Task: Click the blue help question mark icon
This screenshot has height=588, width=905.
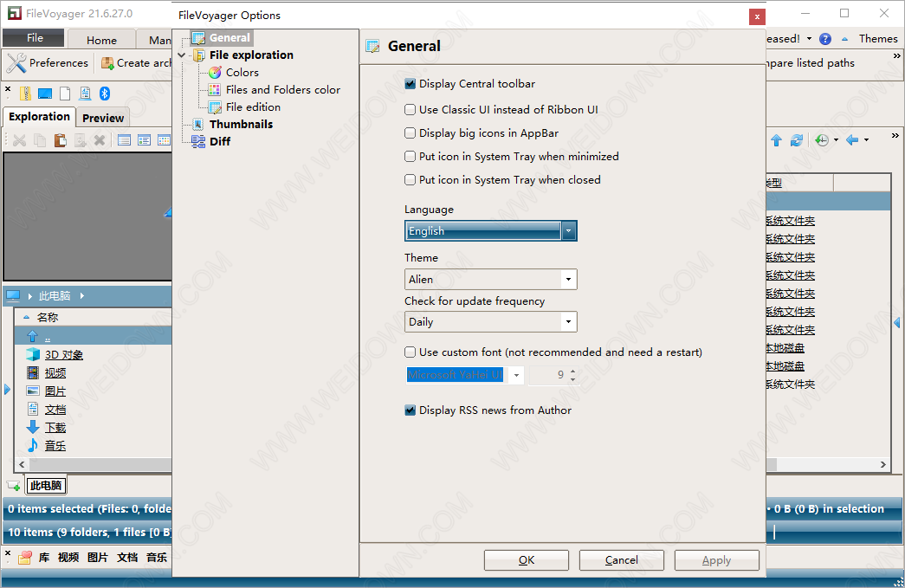Action: click(x=824, y=39)
